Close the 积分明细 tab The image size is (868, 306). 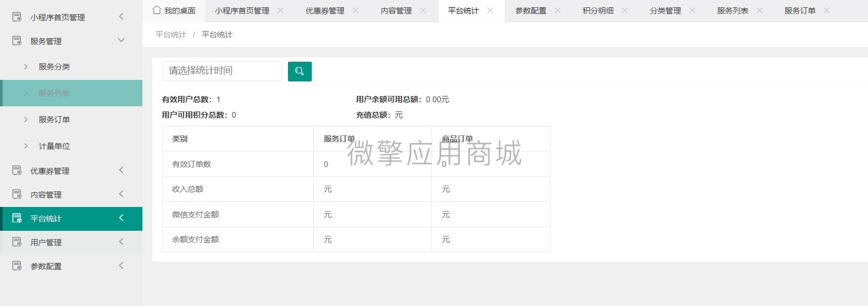click(x=625, y=10)
